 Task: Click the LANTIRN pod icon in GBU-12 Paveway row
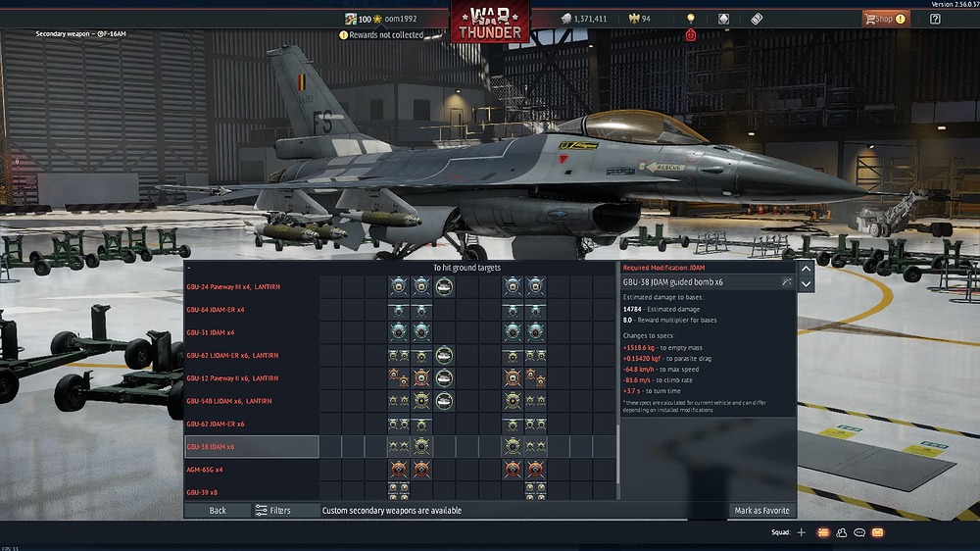[x=444, y=378]
